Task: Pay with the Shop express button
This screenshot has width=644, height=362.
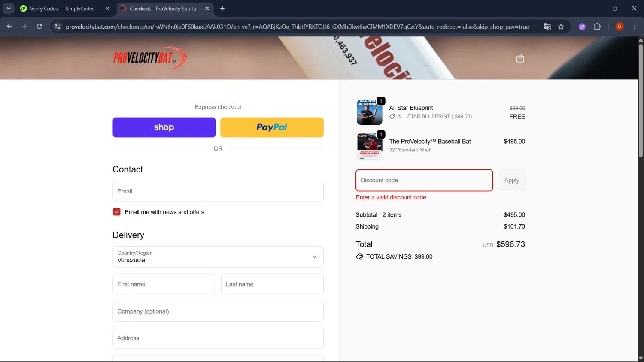Action: point(164,127)
